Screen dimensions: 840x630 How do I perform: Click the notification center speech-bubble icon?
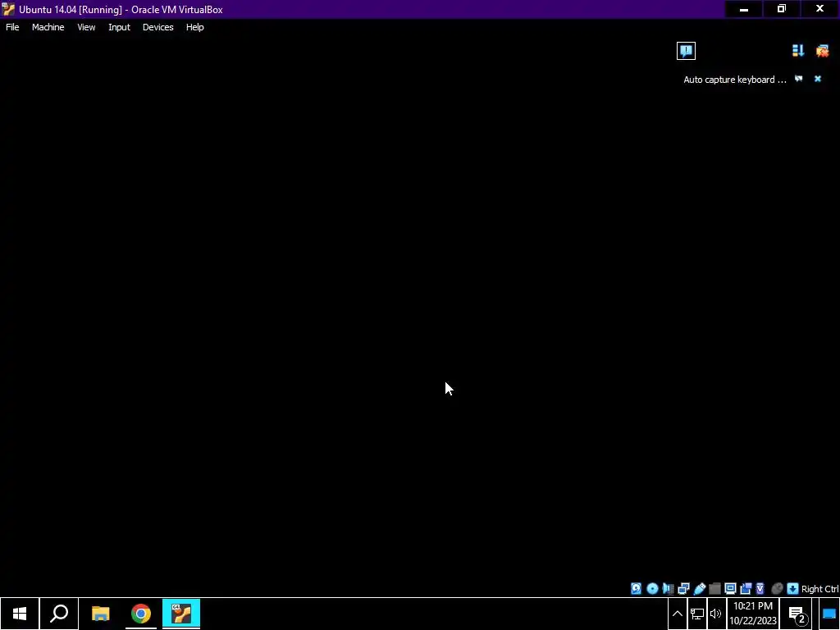(x=686, y=51)
